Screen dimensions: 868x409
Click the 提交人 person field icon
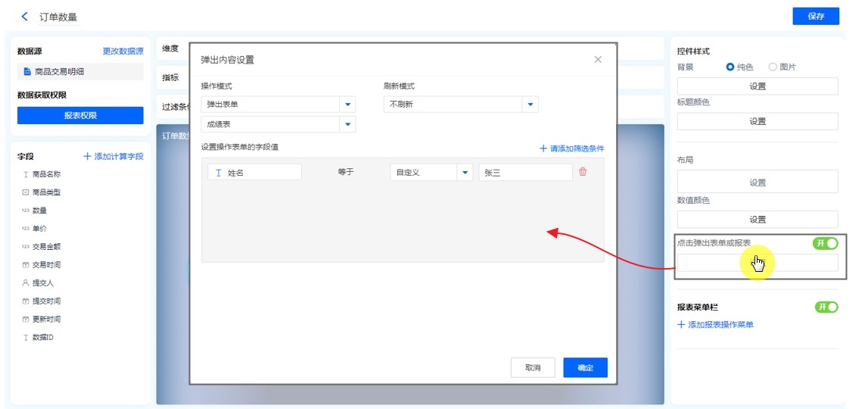click(25, 283)
